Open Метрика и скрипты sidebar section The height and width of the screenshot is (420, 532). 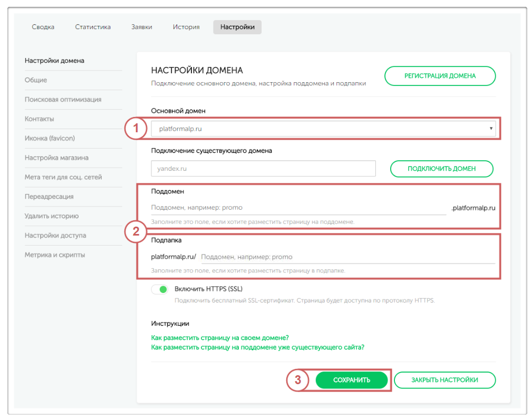click(x=55, y=255)
